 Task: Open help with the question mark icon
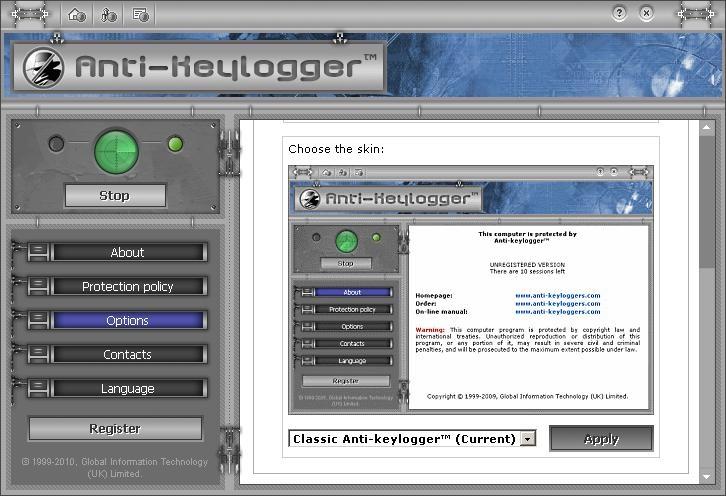619,13
